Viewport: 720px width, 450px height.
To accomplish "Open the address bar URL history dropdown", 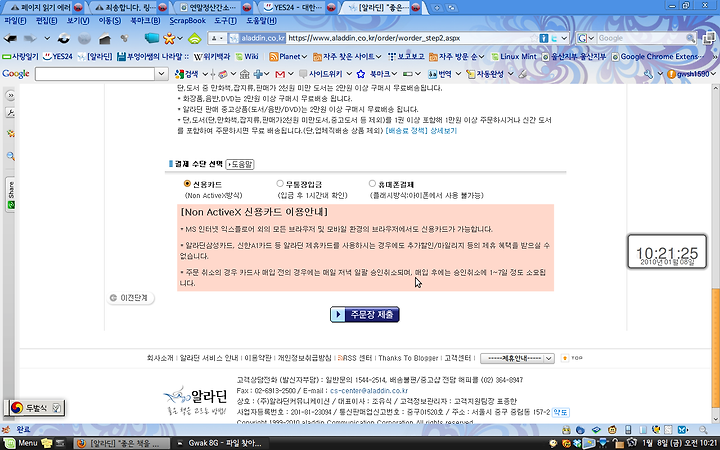I will coord(564,38).
